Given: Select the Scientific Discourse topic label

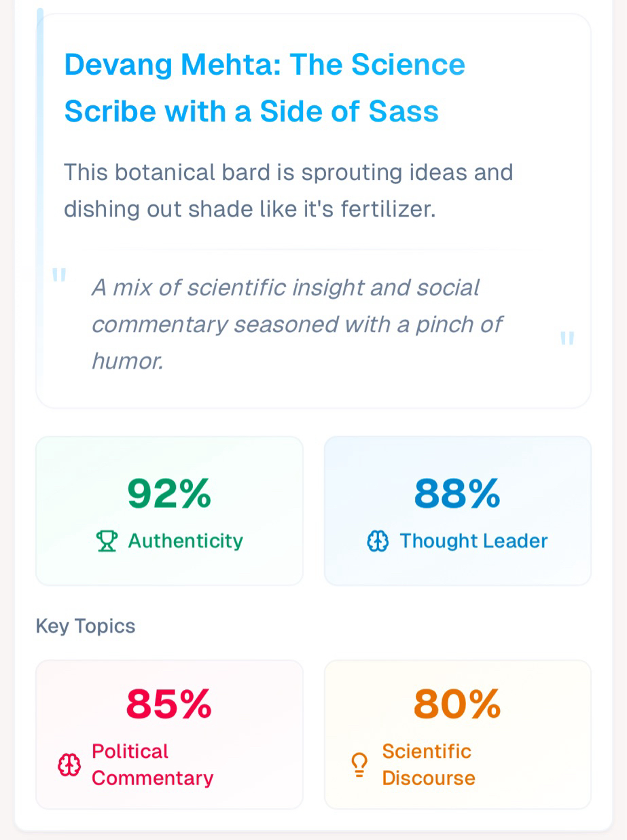Looking at the screenshot, I should pos(428,765).
